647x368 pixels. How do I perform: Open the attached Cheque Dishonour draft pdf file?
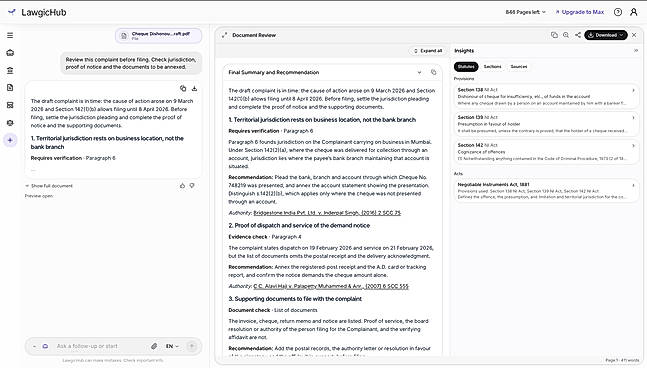(x=158, y=36)
